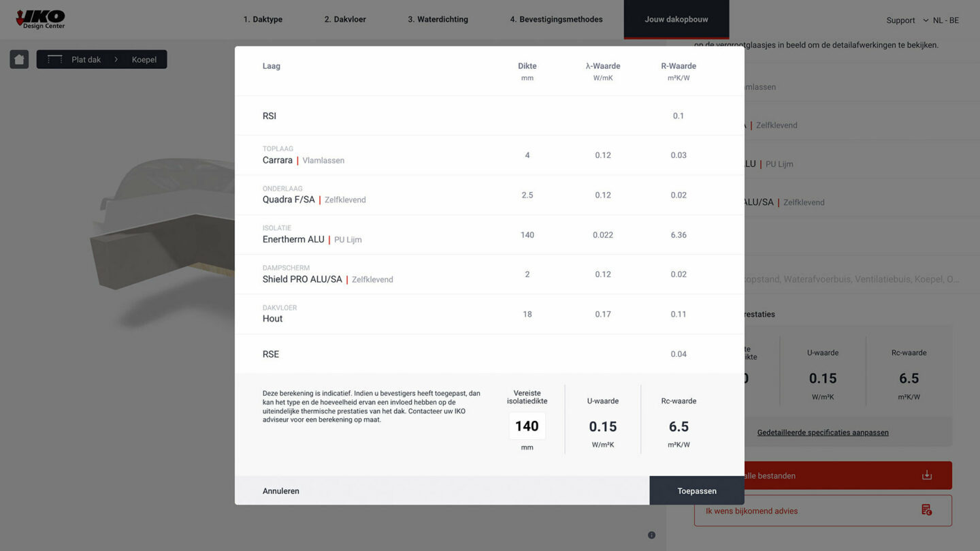The width and height of the screenshot is (980, 551).
Task: Select the Shield PRO ALU/SA dampscherm row
Action: (x=489, y=274)
